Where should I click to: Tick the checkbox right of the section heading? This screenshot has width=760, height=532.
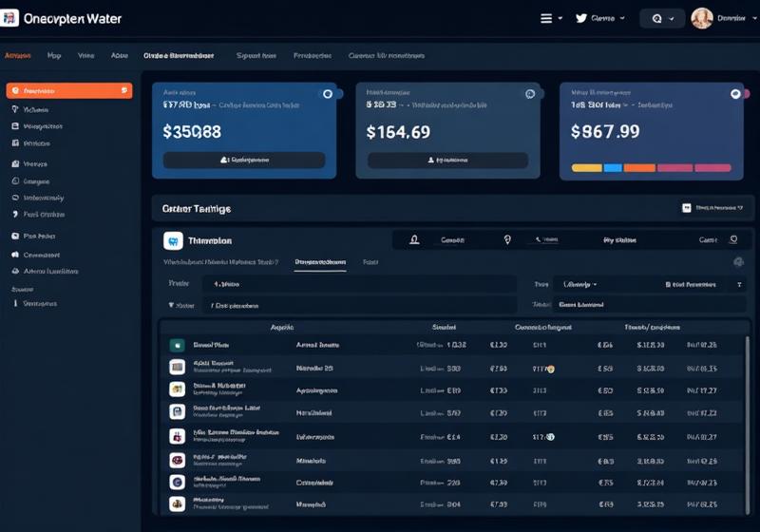(x=687, y=207)
